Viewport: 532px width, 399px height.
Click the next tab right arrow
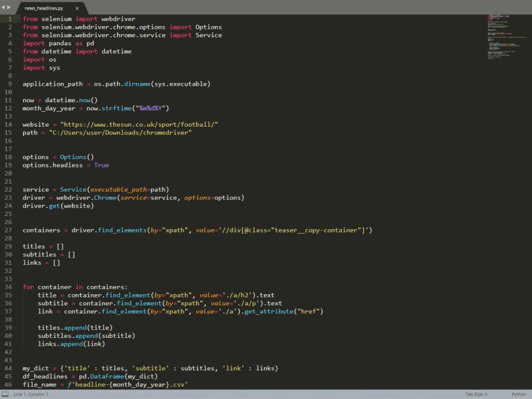click(x=9, y=7)
